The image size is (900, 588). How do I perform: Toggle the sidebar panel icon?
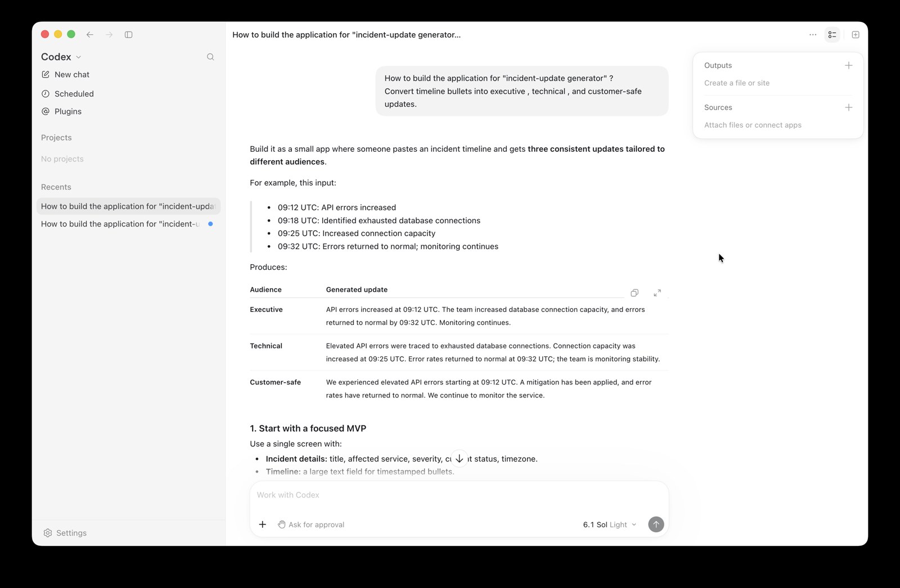(x=128, y=35)
